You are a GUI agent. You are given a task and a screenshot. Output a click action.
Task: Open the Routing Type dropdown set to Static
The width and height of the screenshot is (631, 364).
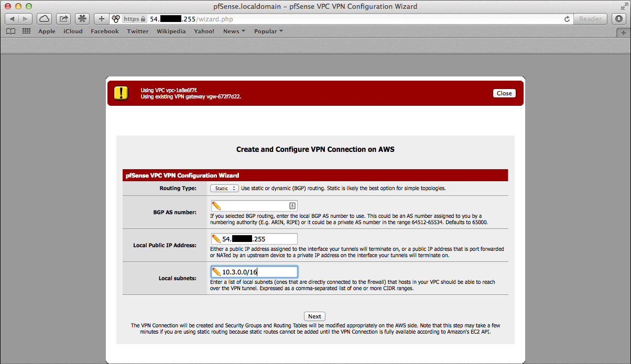(x=224, y=188)
